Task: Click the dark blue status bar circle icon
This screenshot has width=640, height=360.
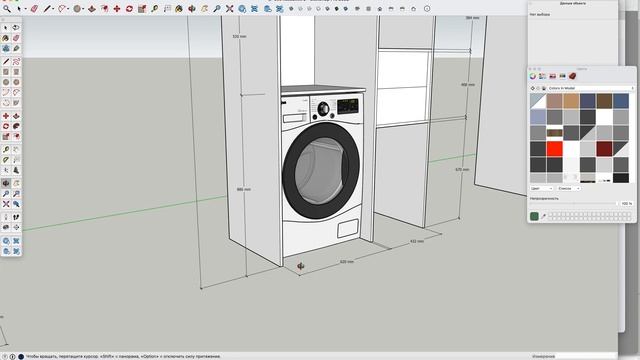Action: (x=21, y=357)
